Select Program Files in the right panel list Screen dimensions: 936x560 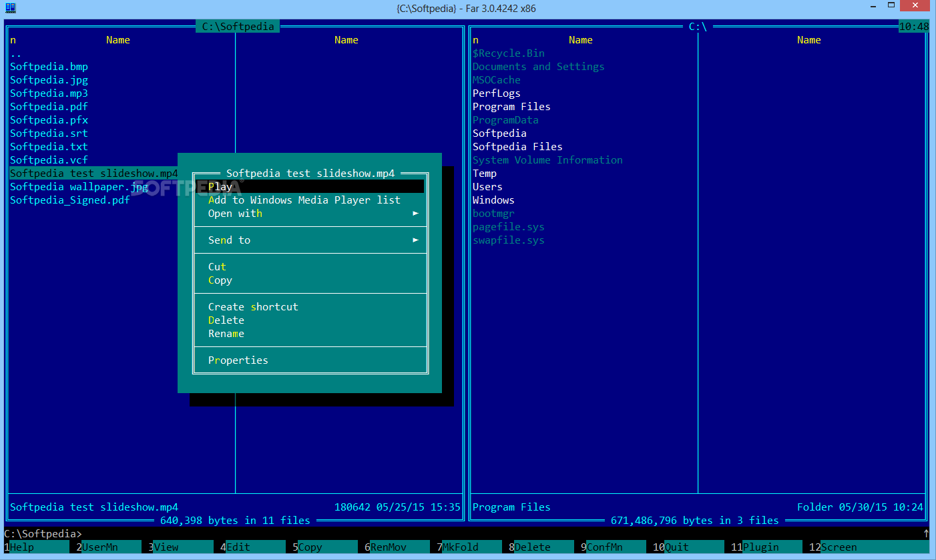(511, 107)
